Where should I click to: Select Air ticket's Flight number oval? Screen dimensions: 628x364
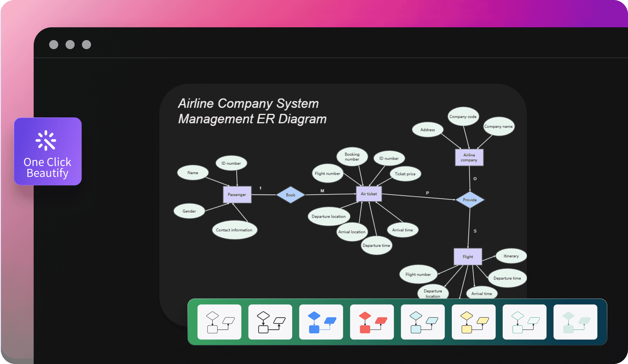click(x=328, y=174)
